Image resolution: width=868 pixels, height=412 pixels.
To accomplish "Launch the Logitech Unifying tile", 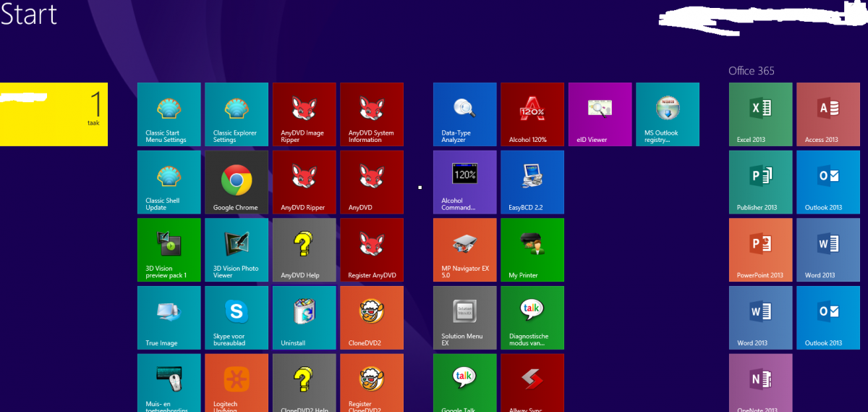I will pyautogui.click(x=237, y=383).
